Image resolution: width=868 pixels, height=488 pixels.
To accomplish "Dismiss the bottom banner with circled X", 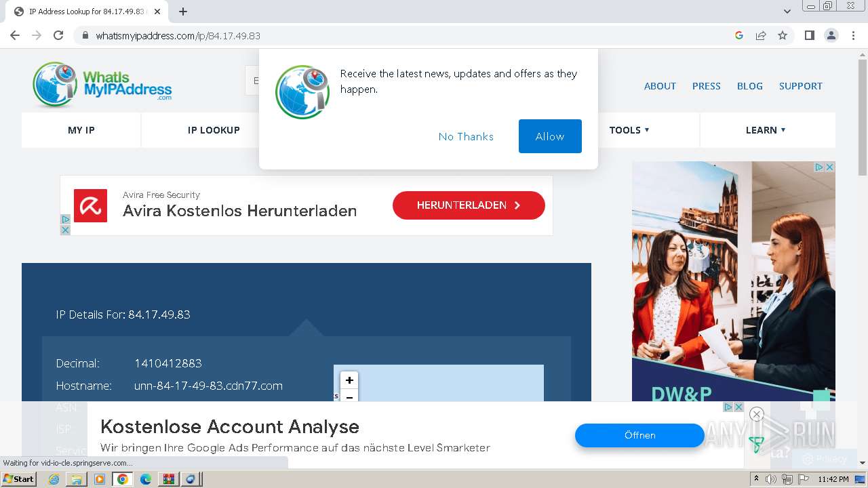I will pos(757,414).
